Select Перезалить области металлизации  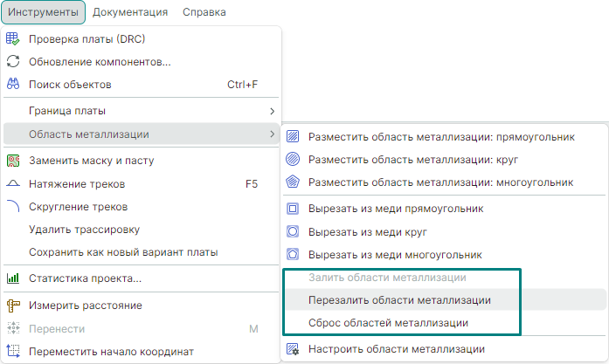[399, 300]
